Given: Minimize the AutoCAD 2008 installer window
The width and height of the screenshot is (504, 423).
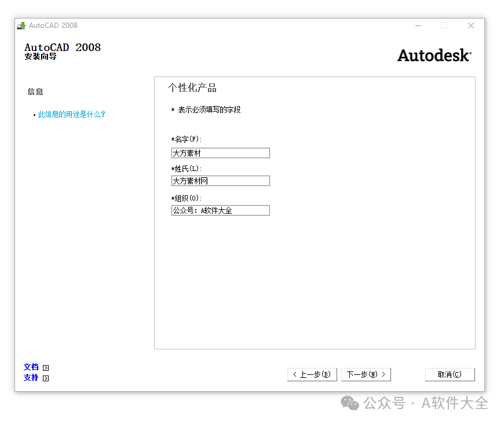Looking at the screenshot, I should tap(418, 25).
